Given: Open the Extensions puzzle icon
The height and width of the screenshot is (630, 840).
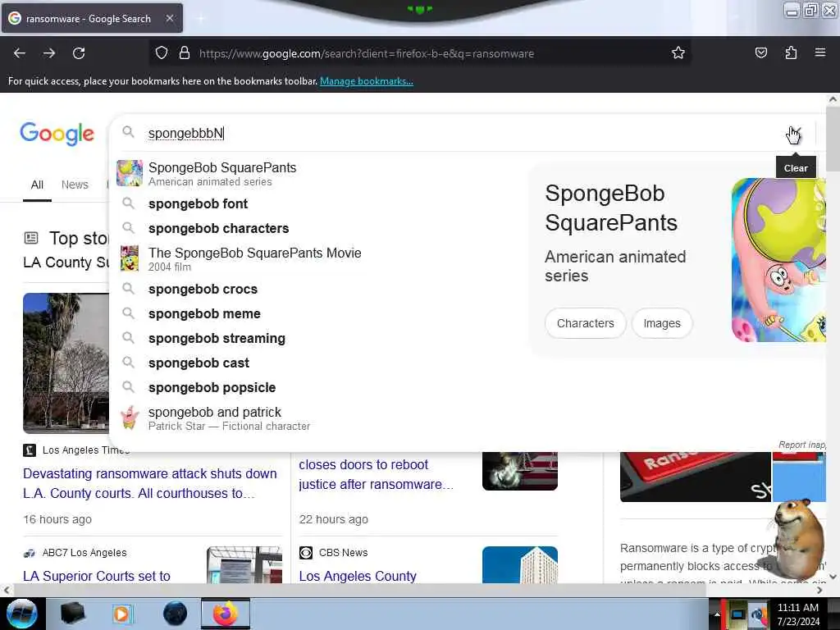Looking at the screenshot, I should [791, 52].
